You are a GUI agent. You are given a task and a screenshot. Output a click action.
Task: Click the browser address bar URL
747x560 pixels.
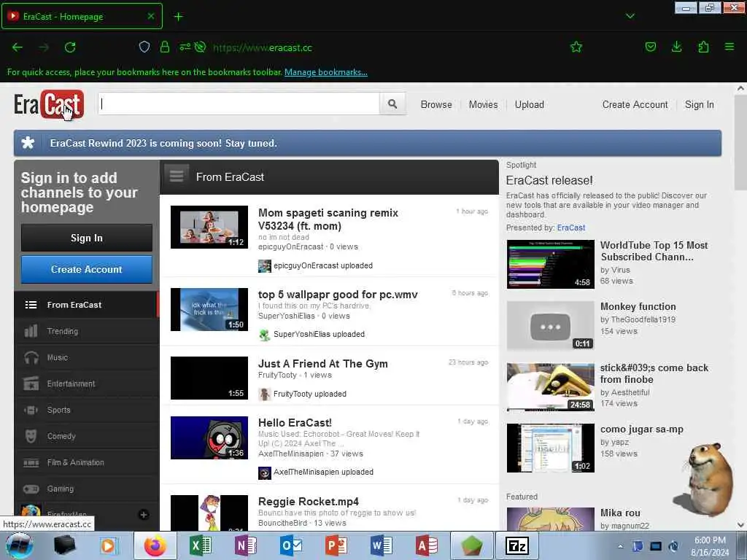point(263,47)
